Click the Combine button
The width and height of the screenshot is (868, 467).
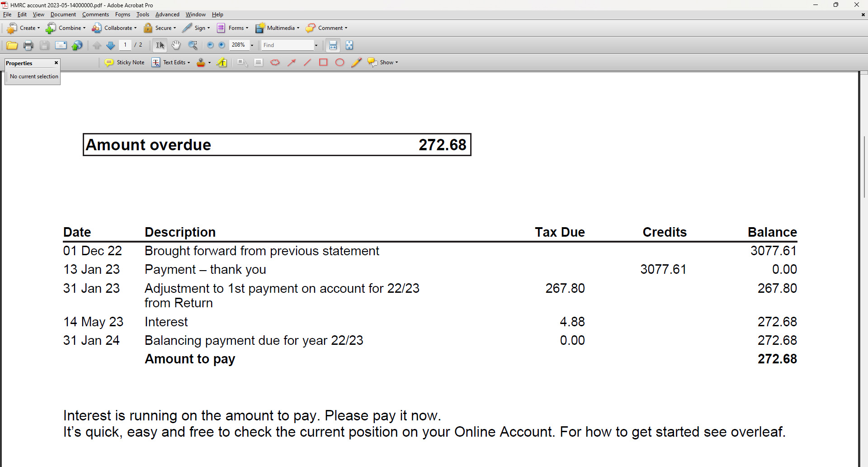66,28
